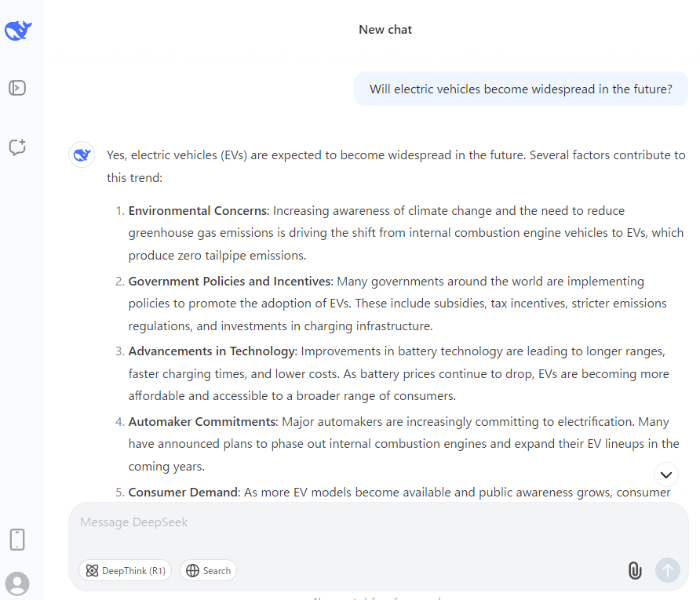Click the scroll-to-bottom chevron button
Screen dimensions: 700x600
click(x=665, y=475)
